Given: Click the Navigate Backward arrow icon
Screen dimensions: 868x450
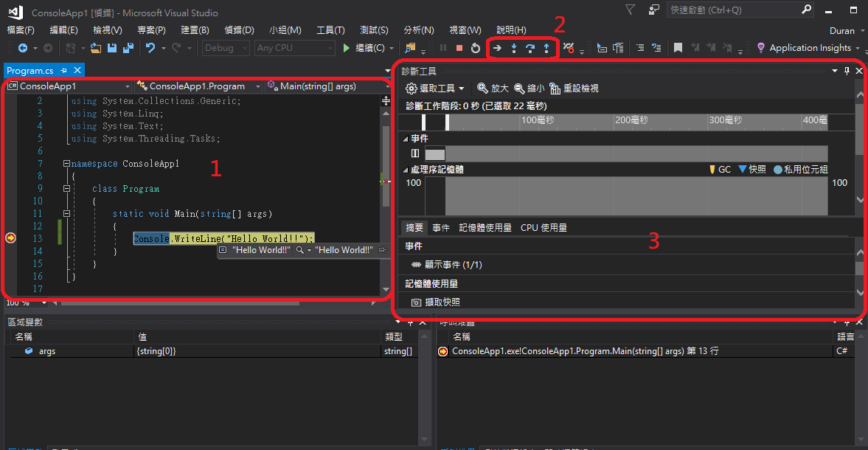Looking at the screenshot, I should coord(23,48).
